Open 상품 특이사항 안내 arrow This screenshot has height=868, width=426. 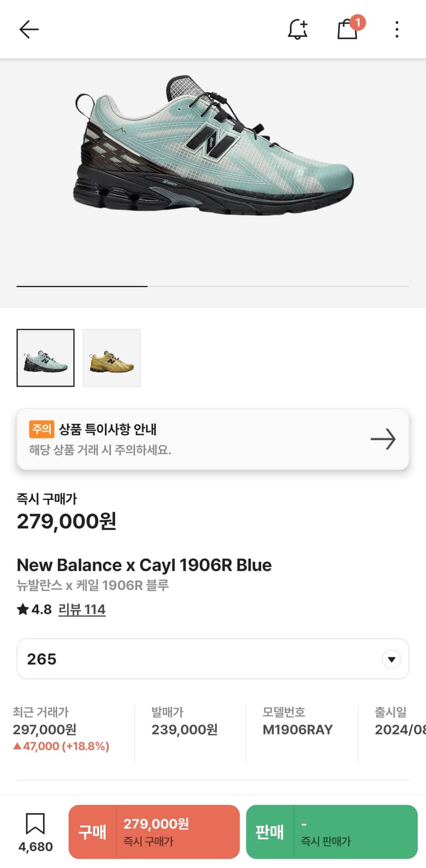click(383, 439)
